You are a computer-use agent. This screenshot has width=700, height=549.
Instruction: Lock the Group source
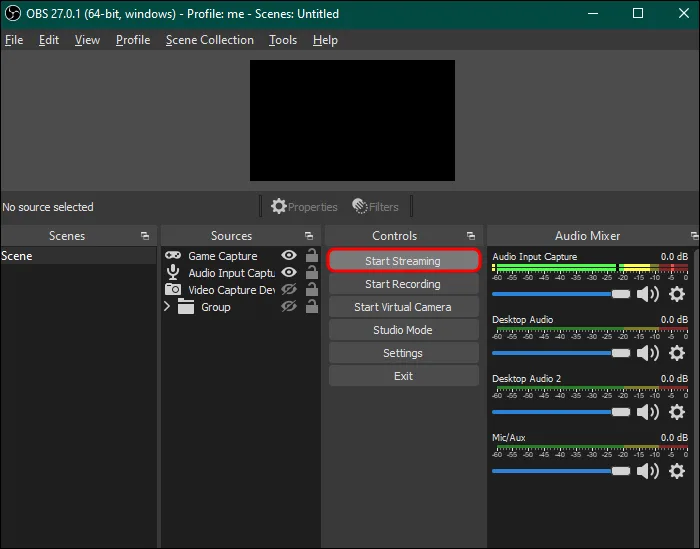[x=312, y=306]
